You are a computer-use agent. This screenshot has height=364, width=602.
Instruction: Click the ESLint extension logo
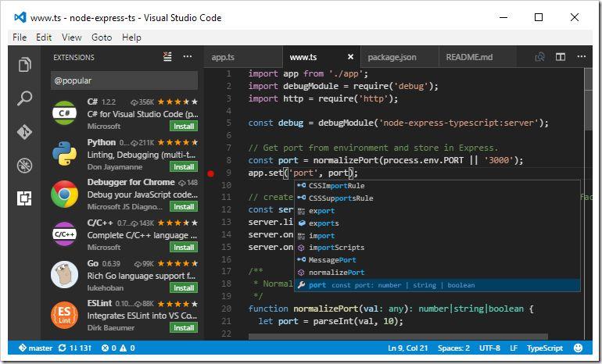point(64,315)
